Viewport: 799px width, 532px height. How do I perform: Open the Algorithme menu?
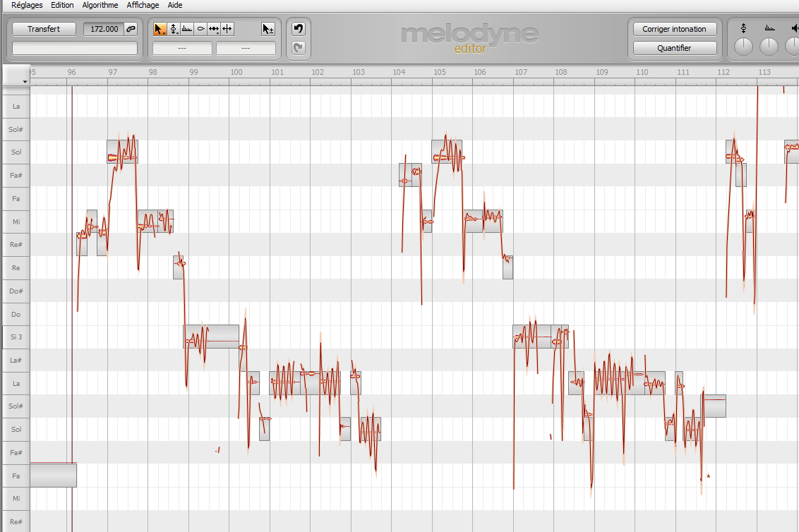click(100, 5)
